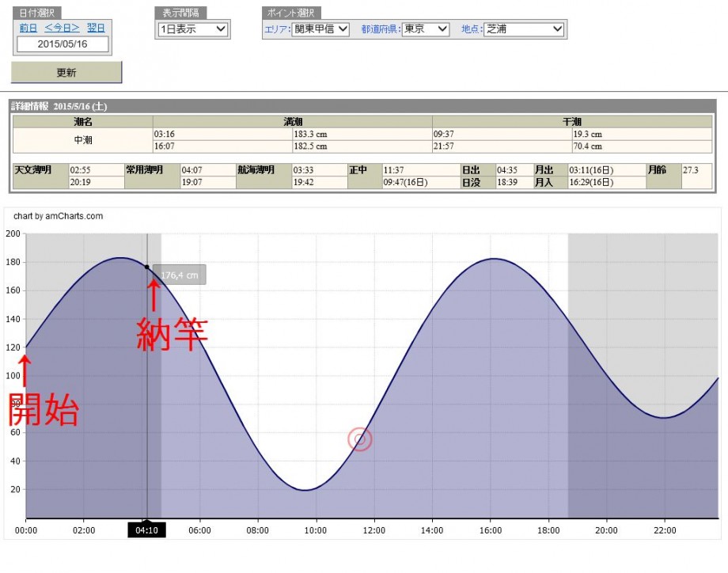
Task: Click the 翌日 next day link
Action: (x=96, y=28)
